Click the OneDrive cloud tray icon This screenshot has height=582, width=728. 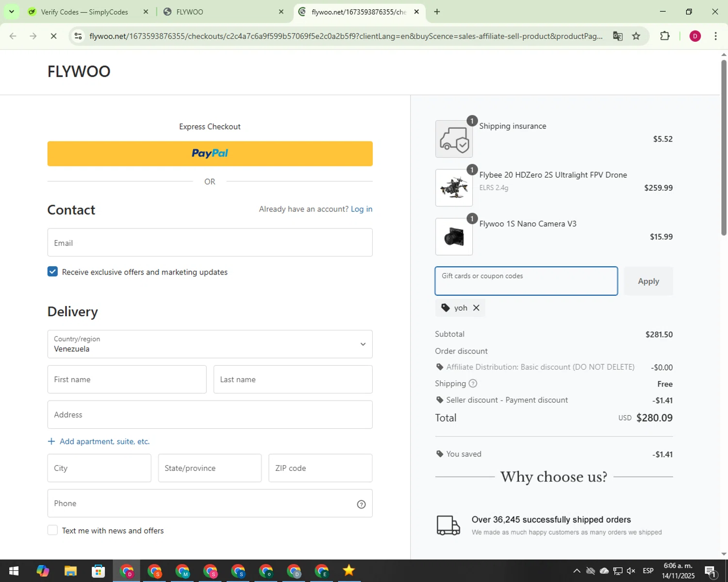click(x=604, y=571)
